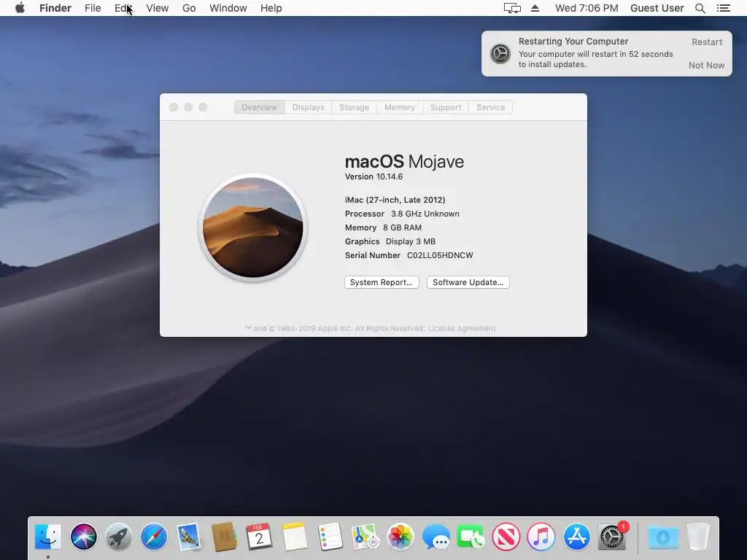Viewport: 747px width, 560px height.
Task: Open the Go menu
Action: tap(189, 8)
